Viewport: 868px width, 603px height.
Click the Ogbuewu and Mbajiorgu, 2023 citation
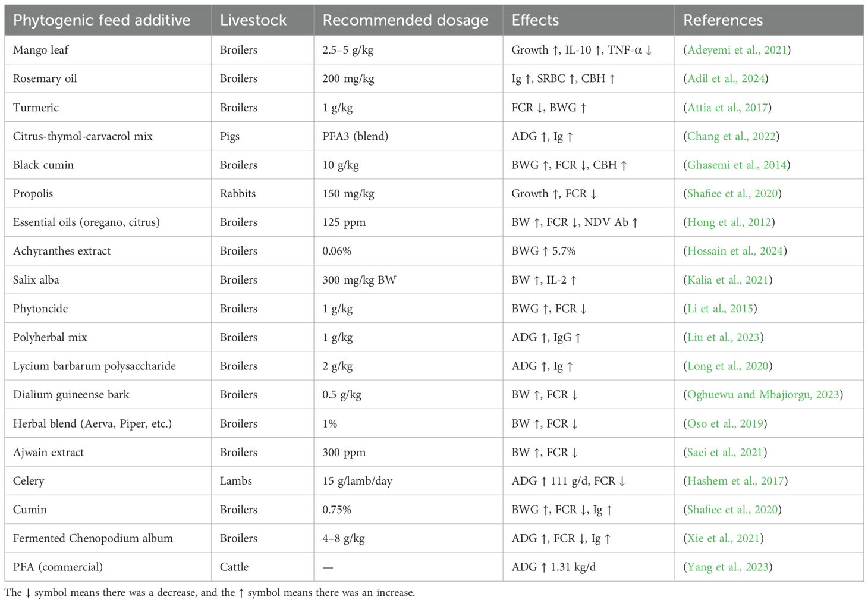click(x=763, y=394)
